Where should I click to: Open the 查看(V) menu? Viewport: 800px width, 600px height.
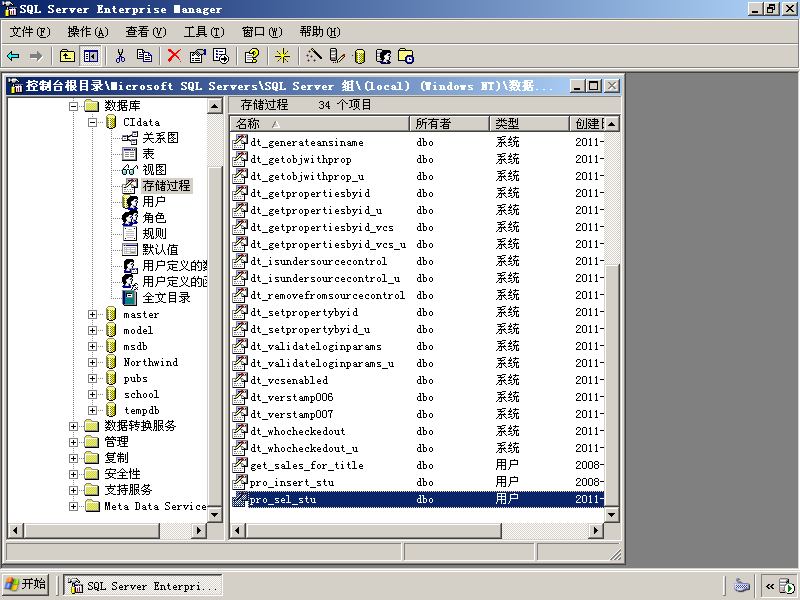point(146,32)
